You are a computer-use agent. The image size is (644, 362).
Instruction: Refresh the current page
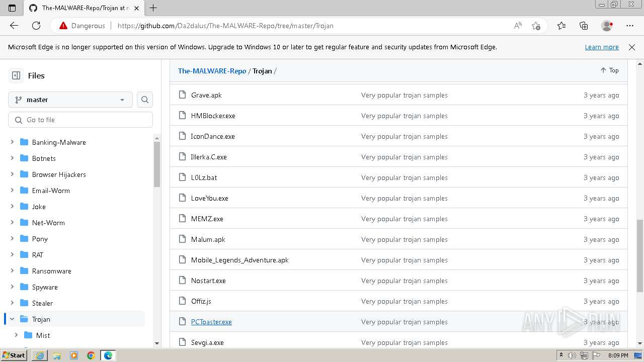36,26
